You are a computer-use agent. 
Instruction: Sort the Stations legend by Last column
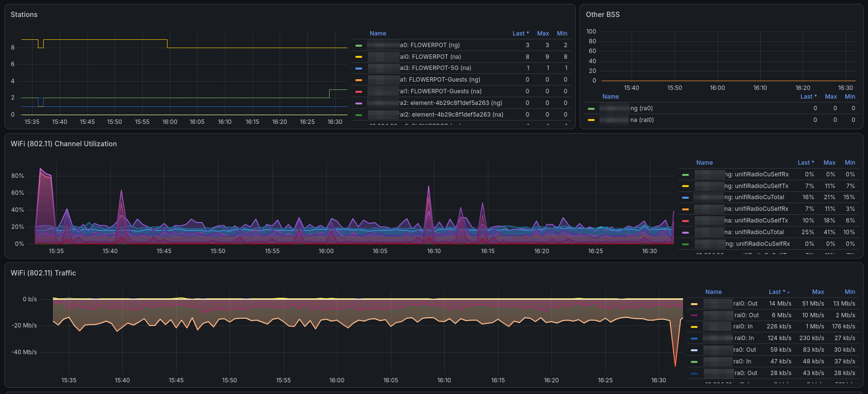(x=520, y=34)
